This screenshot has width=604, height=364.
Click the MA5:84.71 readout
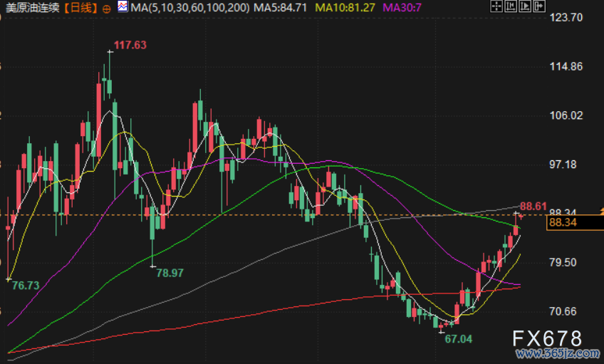[280, 7]
